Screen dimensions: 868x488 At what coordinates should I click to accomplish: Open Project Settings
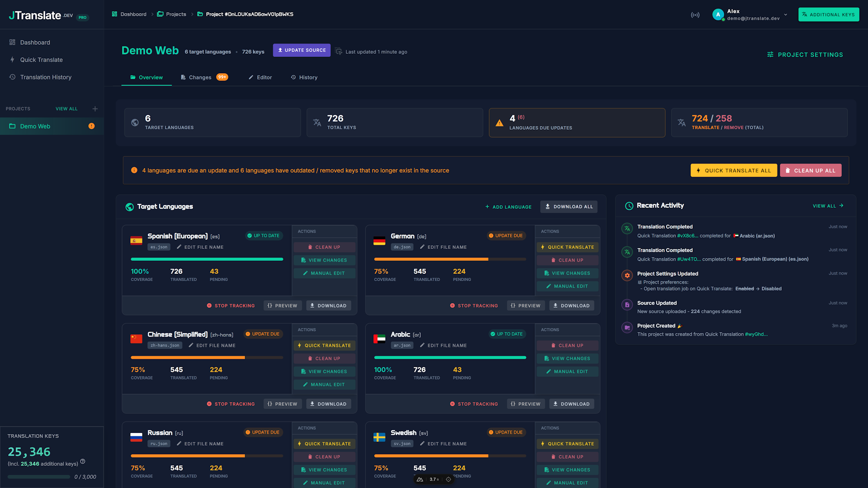click(x=805, y=55)
